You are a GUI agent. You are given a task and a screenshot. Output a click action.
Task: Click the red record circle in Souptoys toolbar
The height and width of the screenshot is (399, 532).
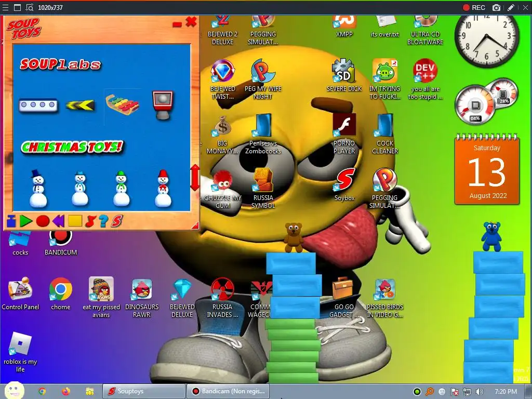[43, 221]
